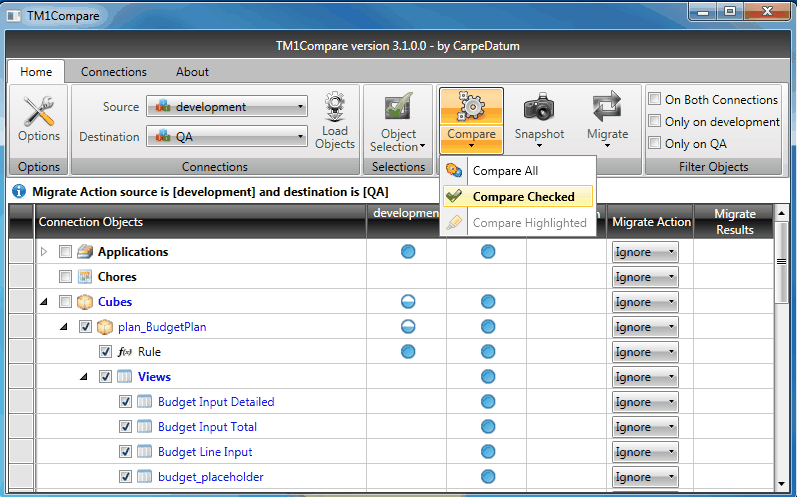Choose Compare Highlighted from the menu
The height and width of the screenshot is (497, 797).
pyautogui.click(x=517, y=223)
